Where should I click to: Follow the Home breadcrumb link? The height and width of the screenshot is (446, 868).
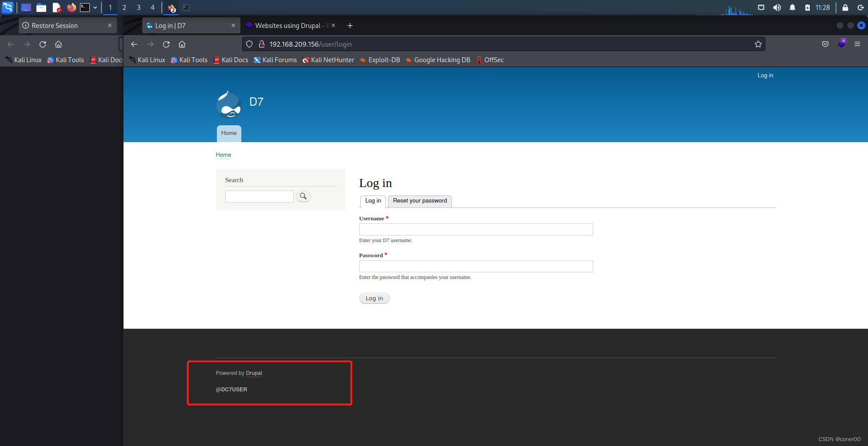pyautogui.click(x=224, y=155)
